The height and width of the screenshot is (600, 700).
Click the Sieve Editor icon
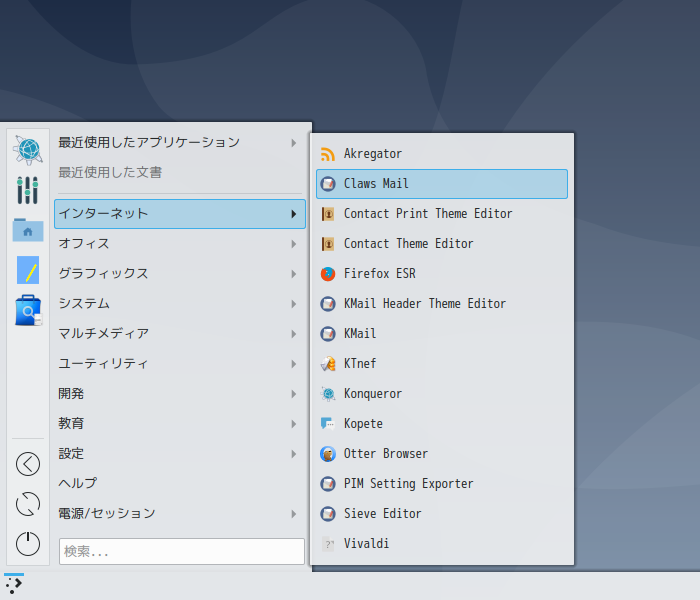pyautogui.click(x=328, y=514)
